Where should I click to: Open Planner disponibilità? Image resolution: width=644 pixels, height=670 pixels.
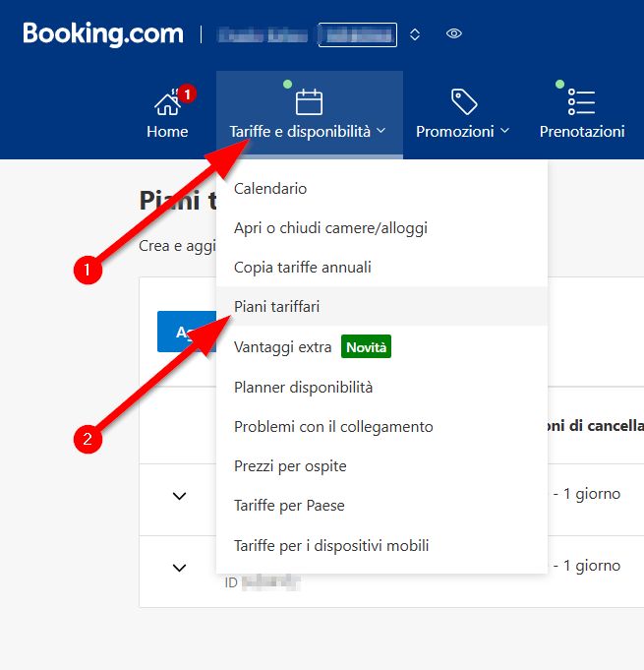click(381, 387)
